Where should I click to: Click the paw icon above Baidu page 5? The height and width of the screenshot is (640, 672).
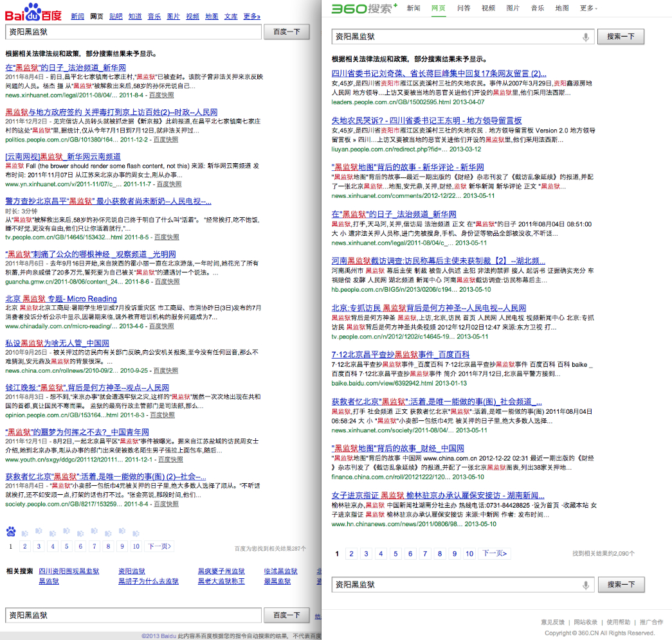tap(66, 531)
